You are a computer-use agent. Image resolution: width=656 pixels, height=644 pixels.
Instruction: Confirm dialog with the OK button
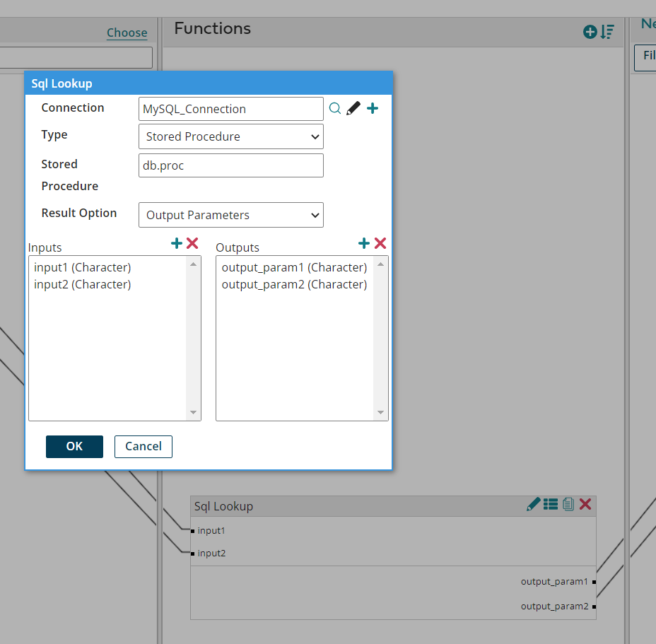pos(74,446)
